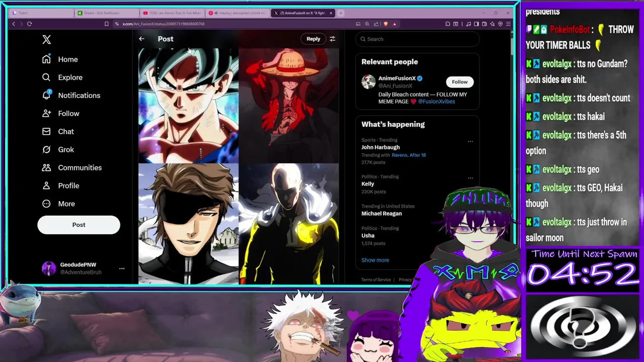Open more options for John Harbaugh trend

click(x=470, y=141)
